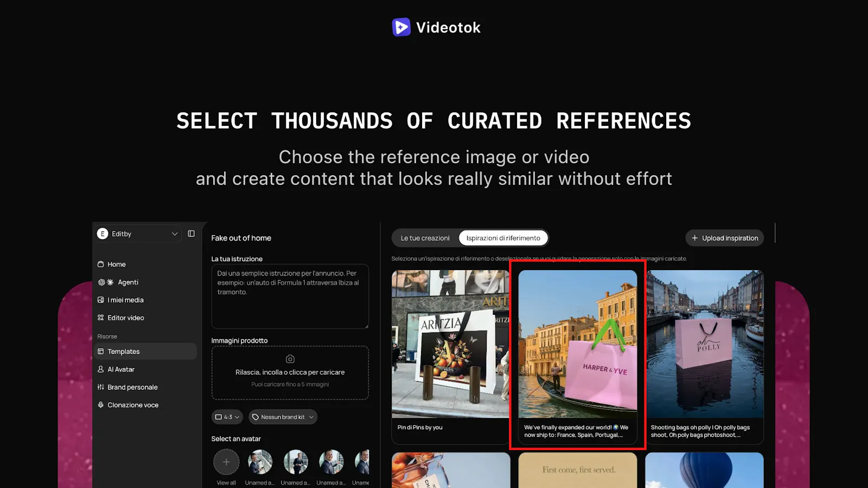Open Brand personale in sidebar
This screenshot has width=868, height=488.
(x=145, y=387)
